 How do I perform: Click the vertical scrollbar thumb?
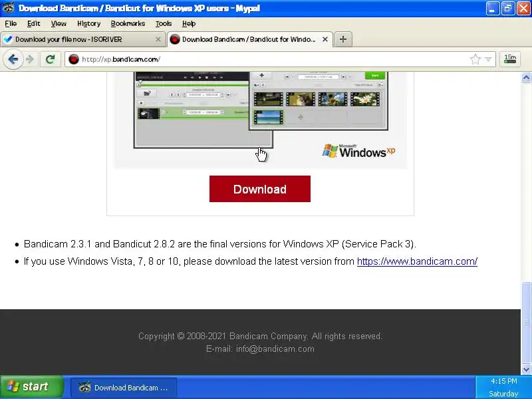[526, 323]
